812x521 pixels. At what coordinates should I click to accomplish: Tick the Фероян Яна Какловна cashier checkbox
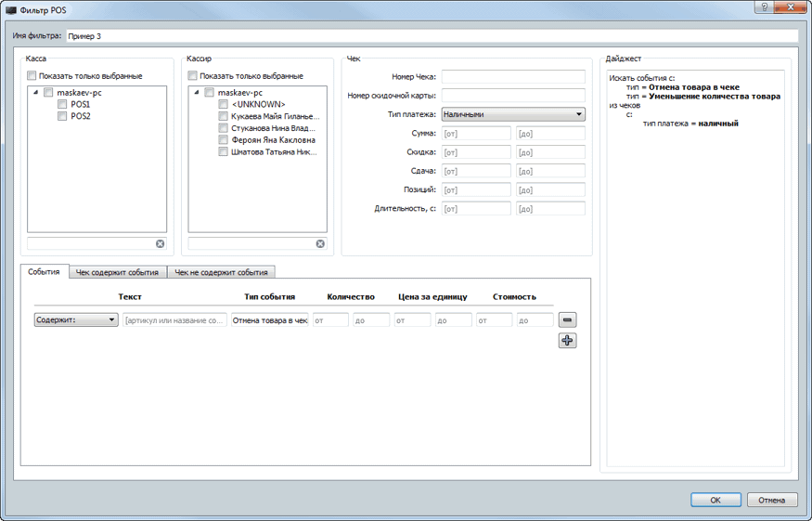coord(223,140)
